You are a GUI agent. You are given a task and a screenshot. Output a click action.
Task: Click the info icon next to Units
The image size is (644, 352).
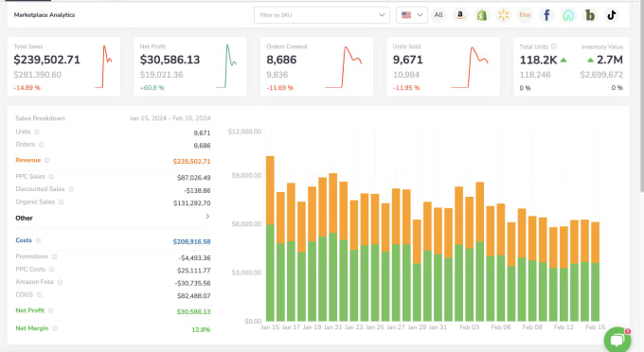click(x=37, y=132)
